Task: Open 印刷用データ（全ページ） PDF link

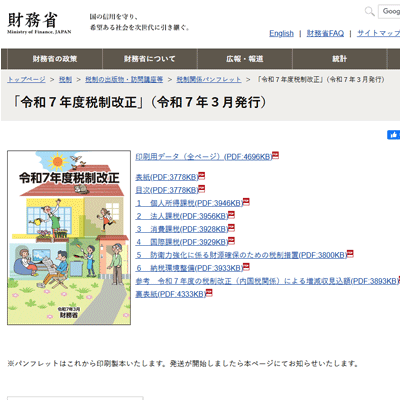Action: pyautogui.click(x=204, y=157)
